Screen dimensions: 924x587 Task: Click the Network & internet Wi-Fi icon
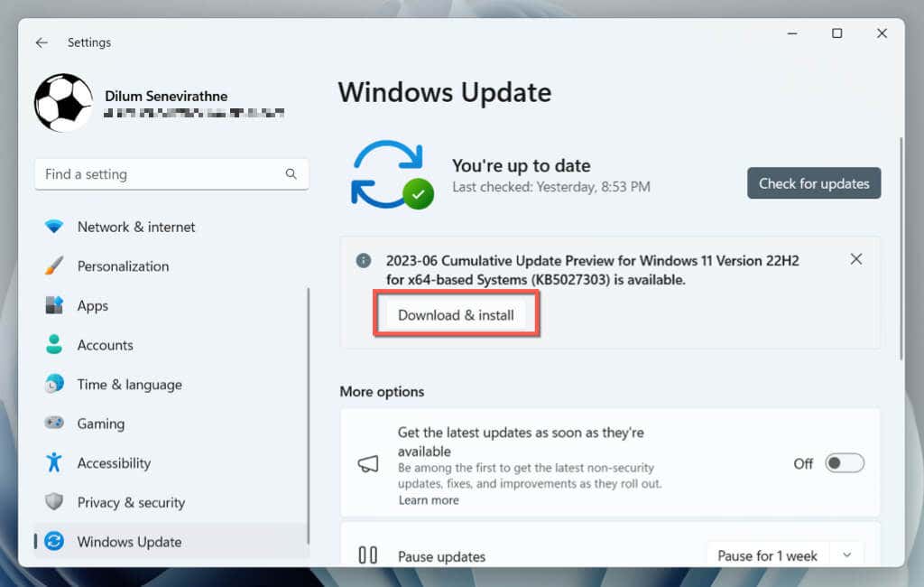pyautogui.click(x=54, y=227)
